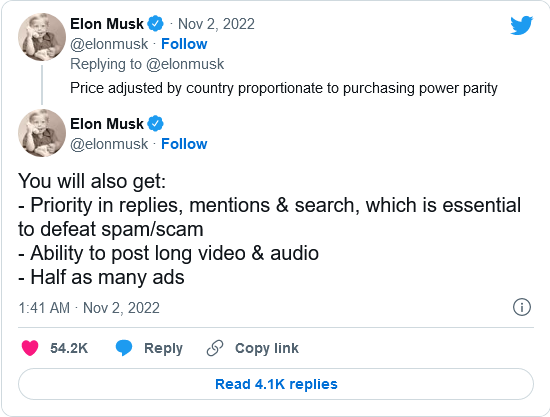The image size is (550, 417).
Task: Click the Elon Musk name on top tweet
Action: click(107, 24)
